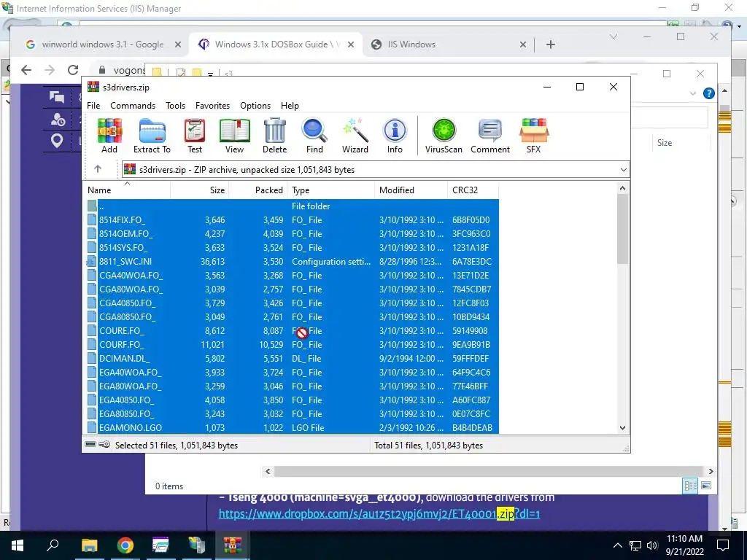Viewport: 747px width, 560px height.
Task: Open a new Chrome tab
Action: (550, 44)
